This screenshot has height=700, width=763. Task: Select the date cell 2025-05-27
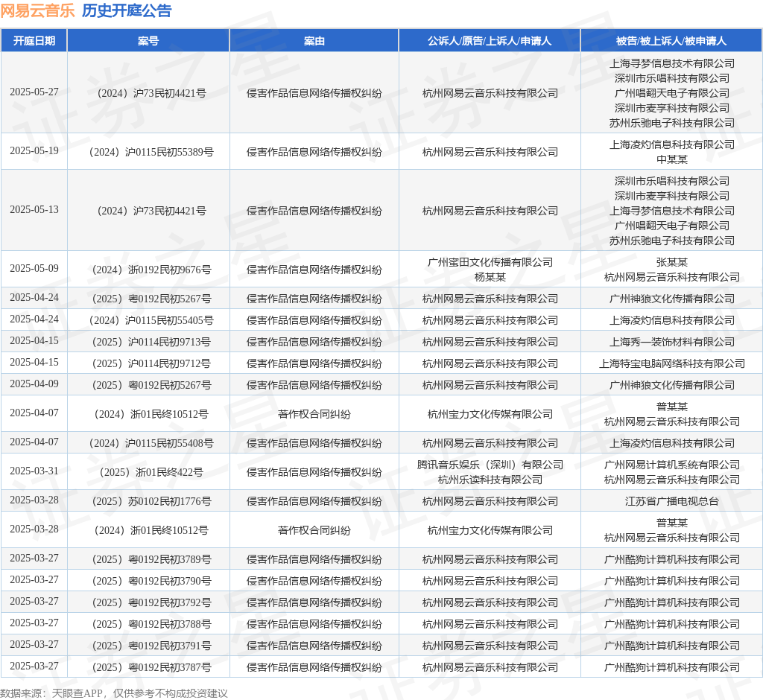click(x=34, y=92)
